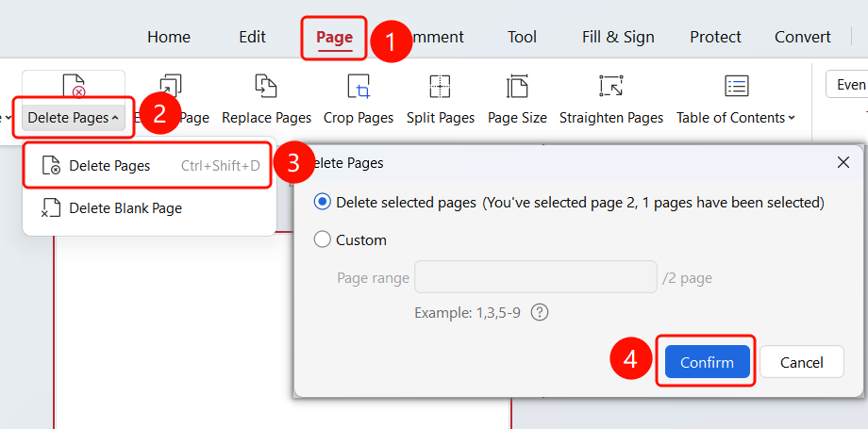Click the "Example: 1,3,5-9" text
The image size is (868, 429).
pyautogui.click(x=467, y=314)
